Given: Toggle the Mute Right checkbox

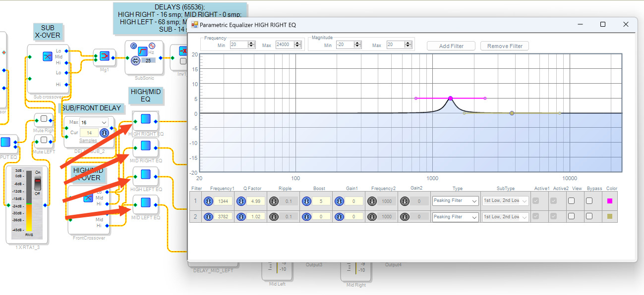Looking at the screenshot, I should (x=44, y=119).
